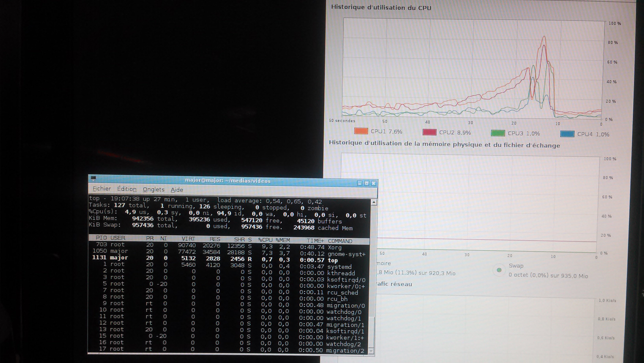Click the CPU4 1,0% legend label
The width and height of the screenshot is (644, 363).
tap(593, 134)
